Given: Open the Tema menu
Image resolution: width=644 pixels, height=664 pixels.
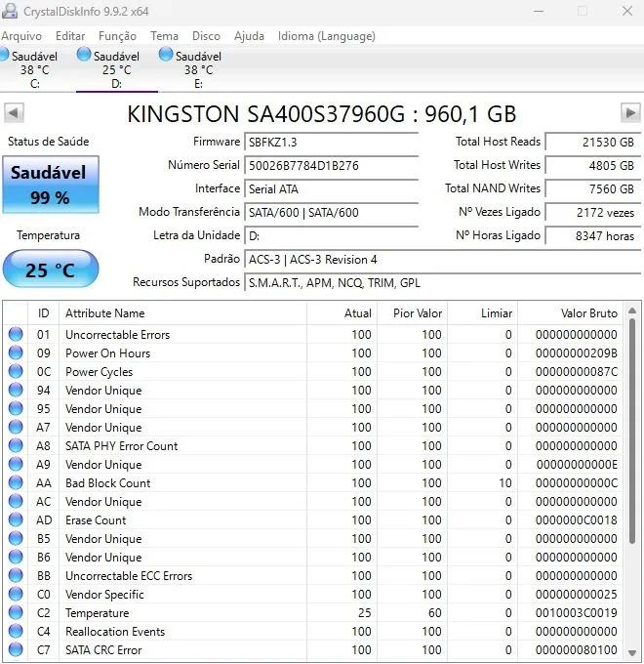Looking at the screenshot, I should pos(164,36).
